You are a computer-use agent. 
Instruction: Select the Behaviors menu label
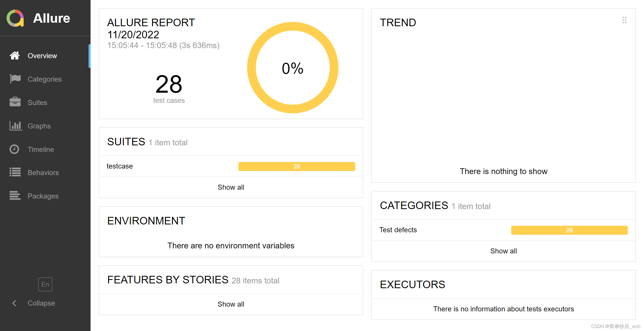[x=43, y=173]
